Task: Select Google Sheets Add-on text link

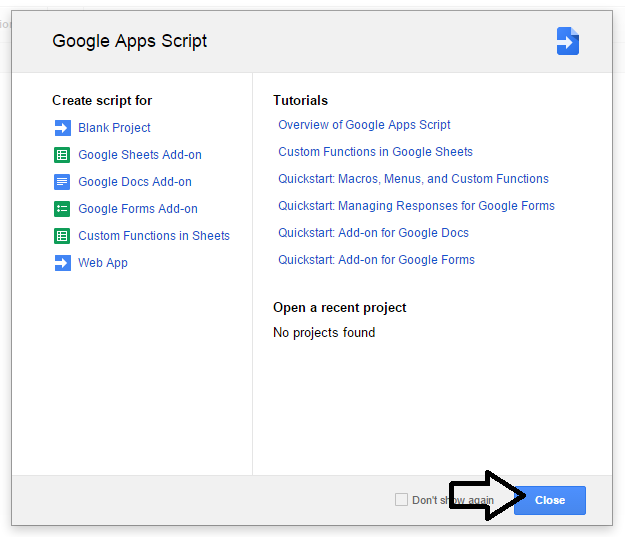Action: [140, 155]
